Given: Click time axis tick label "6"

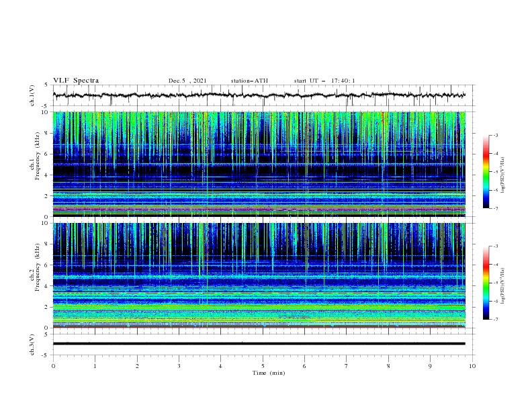Looking at the screenshot, I should (305, 366).
